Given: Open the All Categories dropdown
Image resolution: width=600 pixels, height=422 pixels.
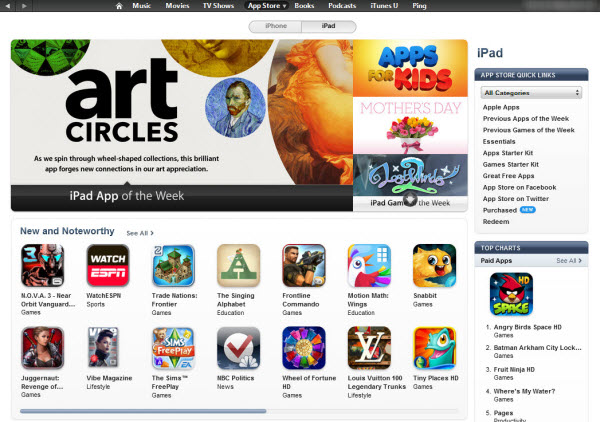Looking at the screenshot, I should pyautogui.click(x=531, y=93).
